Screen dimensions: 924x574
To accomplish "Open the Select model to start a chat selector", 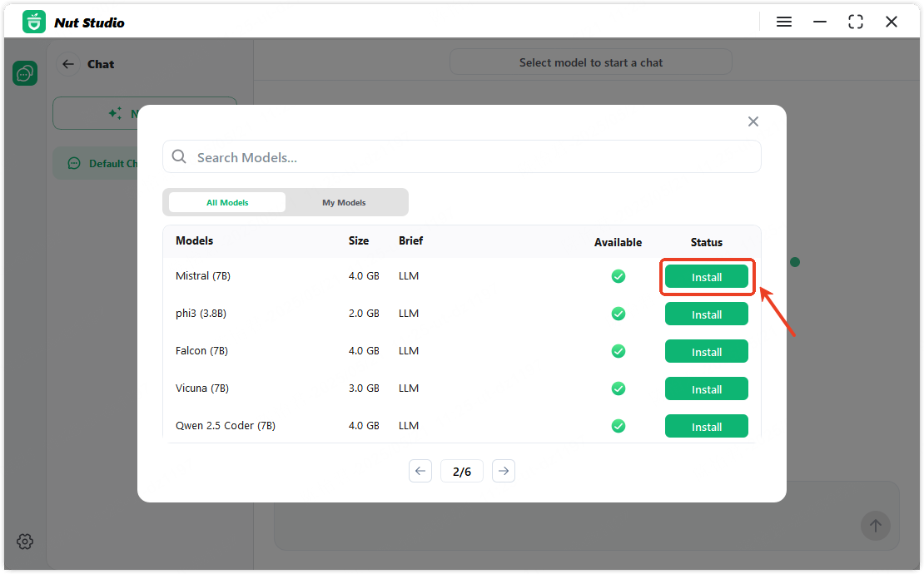I will click(x=590, y=62).
